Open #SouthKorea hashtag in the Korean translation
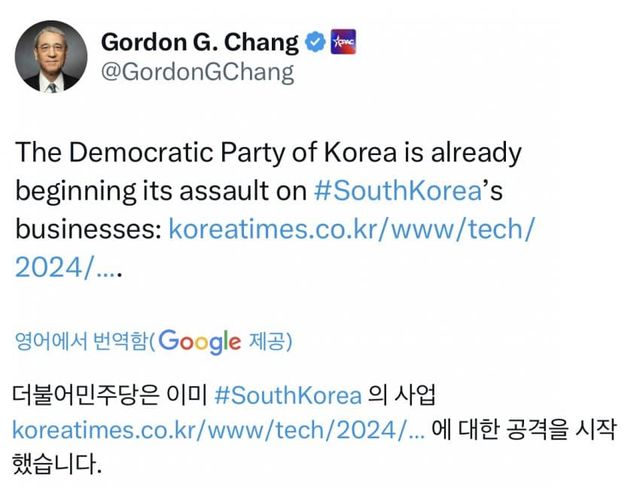Screen dimensions: 640x488 coord(288,394)
